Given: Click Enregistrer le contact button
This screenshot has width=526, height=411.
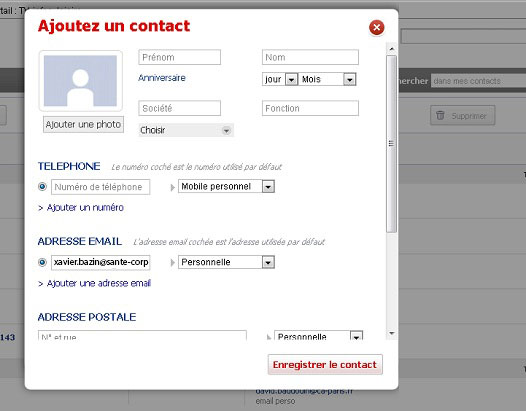Looking at the screenshot, I should [x=325, y=364].
